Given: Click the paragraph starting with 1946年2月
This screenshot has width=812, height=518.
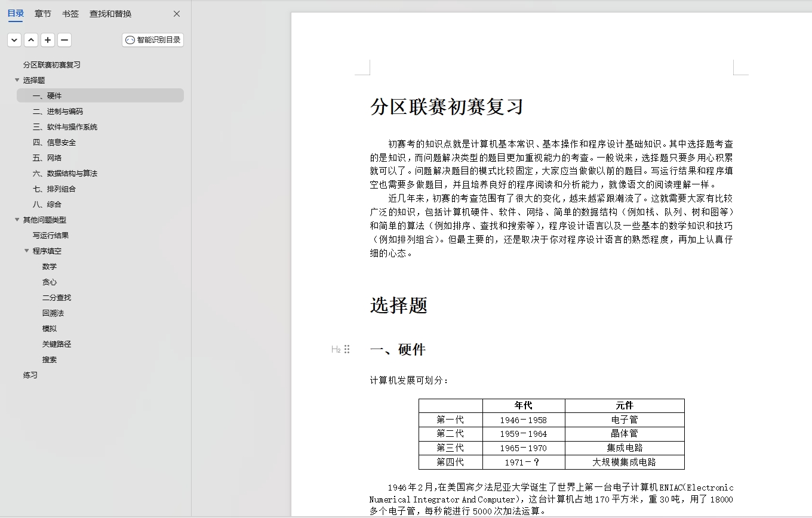Looking at the screenshot, I should click(x=552, y=499).
